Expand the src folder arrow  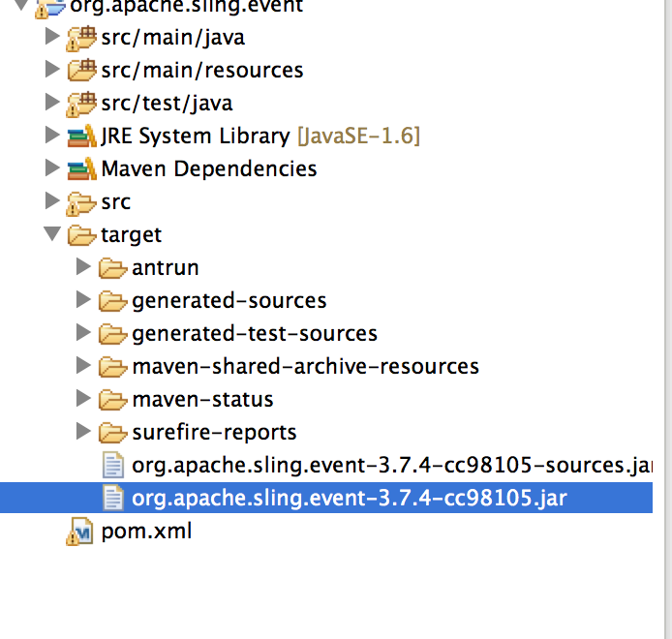(x=52, y=201)
